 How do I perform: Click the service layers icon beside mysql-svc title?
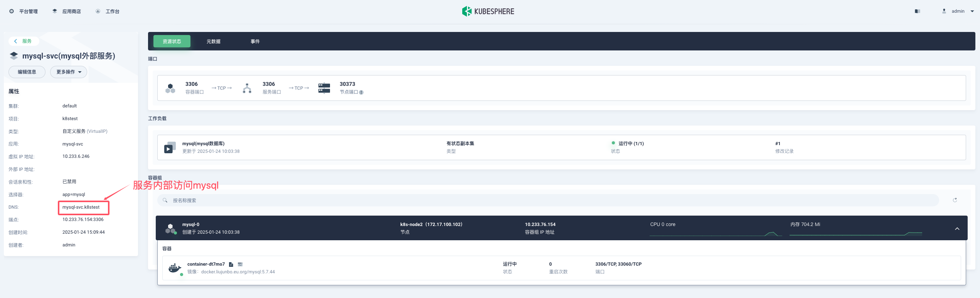(14, 56)
